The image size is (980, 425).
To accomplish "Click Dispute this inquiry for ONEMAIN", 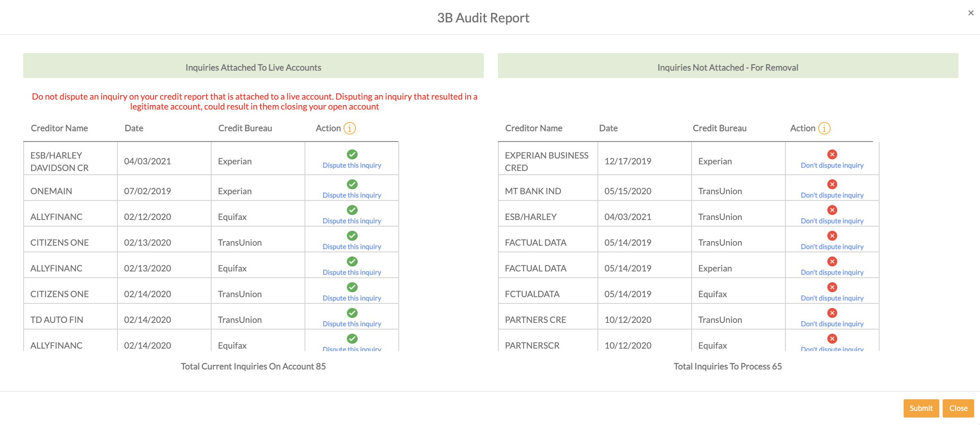I will click(352, 195).
